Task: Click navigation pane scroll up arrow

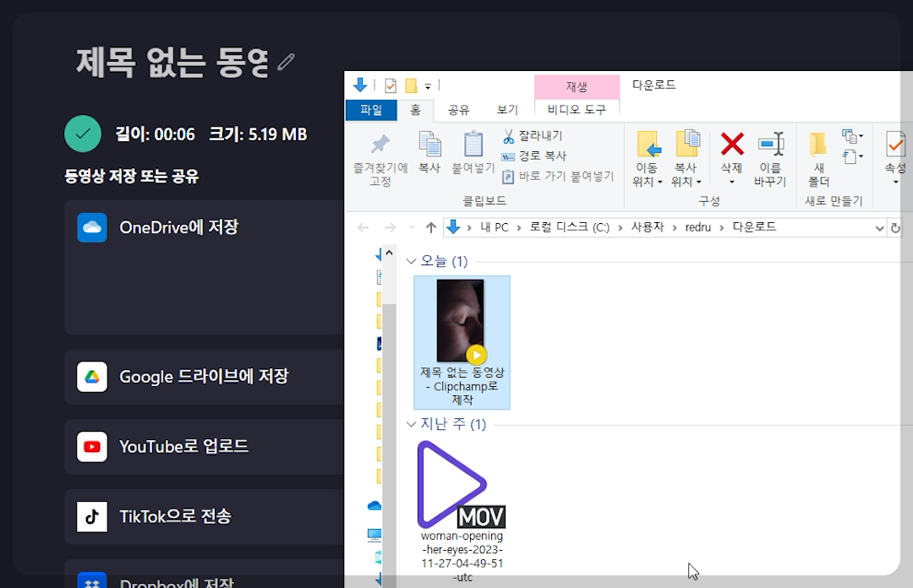Action: [x=389, y=253]
